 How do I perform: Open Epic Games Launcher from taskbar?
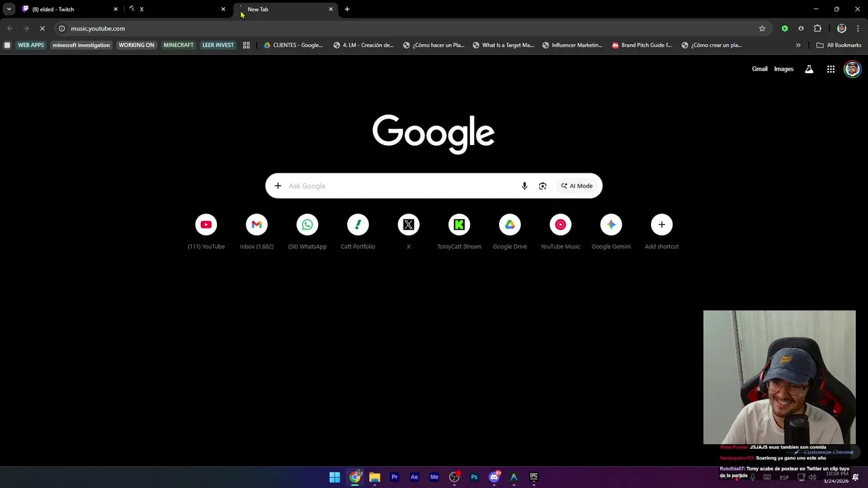[x=534, y=477]
